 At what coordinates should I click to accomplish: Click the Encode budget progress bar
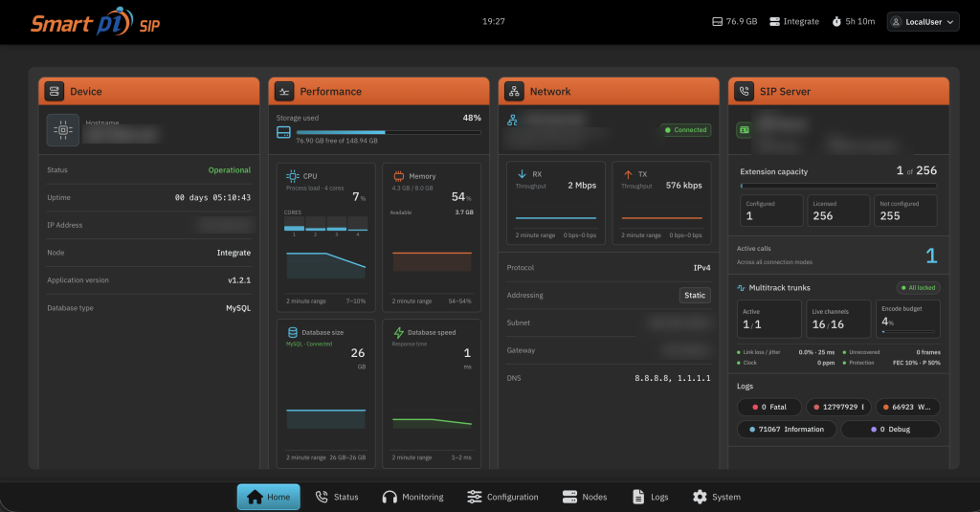[x=908, y=331]
